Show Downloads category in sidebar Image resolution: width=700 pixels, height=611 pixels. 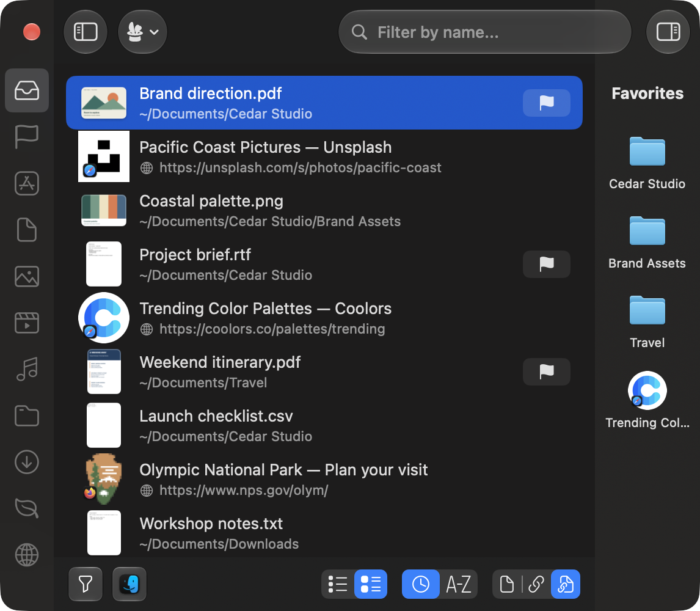(x=27, y=462)
